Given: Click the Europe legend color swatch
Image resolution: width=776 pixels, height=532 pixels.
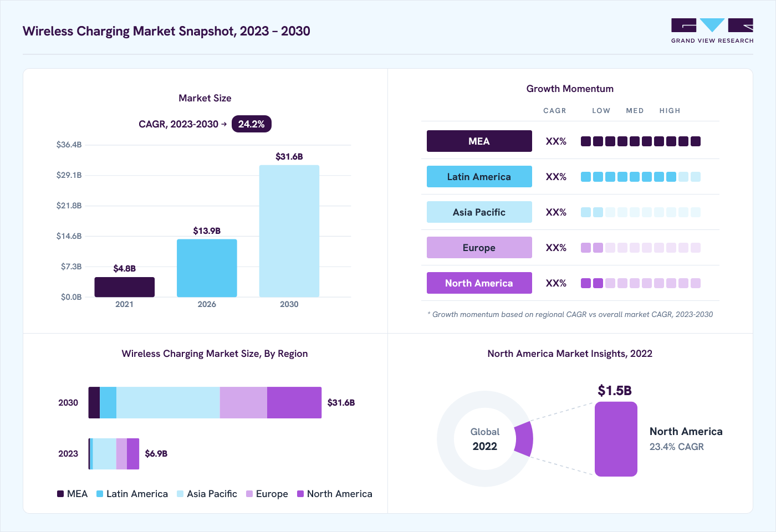Looking at the screenshot, I should pyautogui.click(x=249, y=494).
